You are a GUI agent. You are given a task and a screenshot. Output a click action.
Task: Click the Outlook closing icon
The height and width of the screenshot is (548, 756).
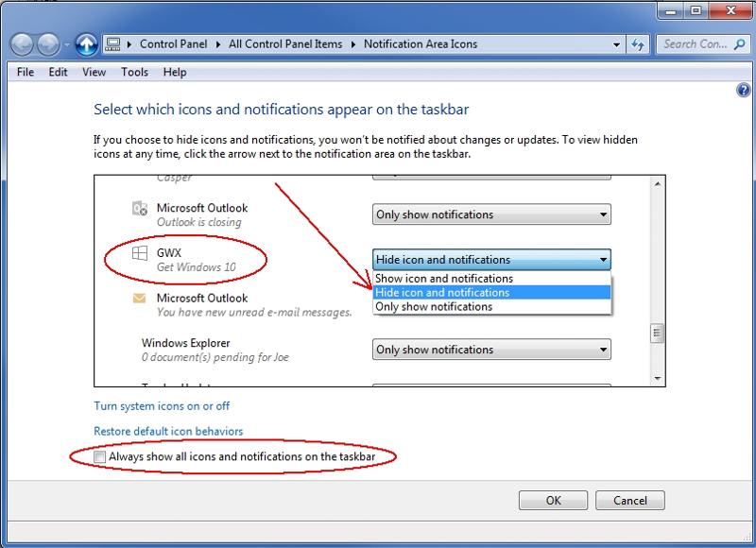click(x=140, y=208)
